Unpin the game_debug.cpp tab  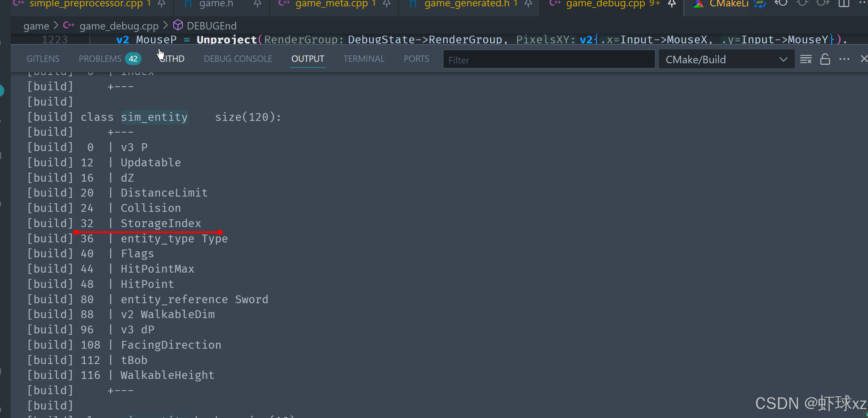tap(672, 4)
